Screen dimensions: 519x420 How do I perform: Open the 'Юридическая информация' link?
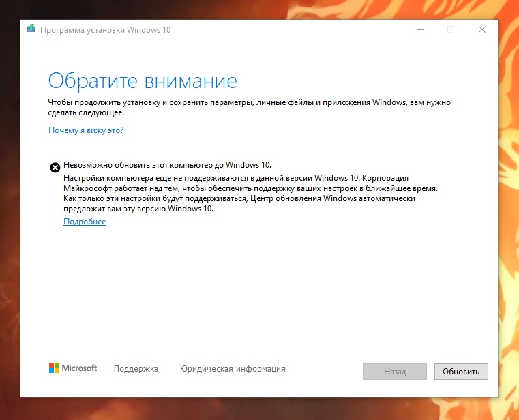[x=233, y=369]
